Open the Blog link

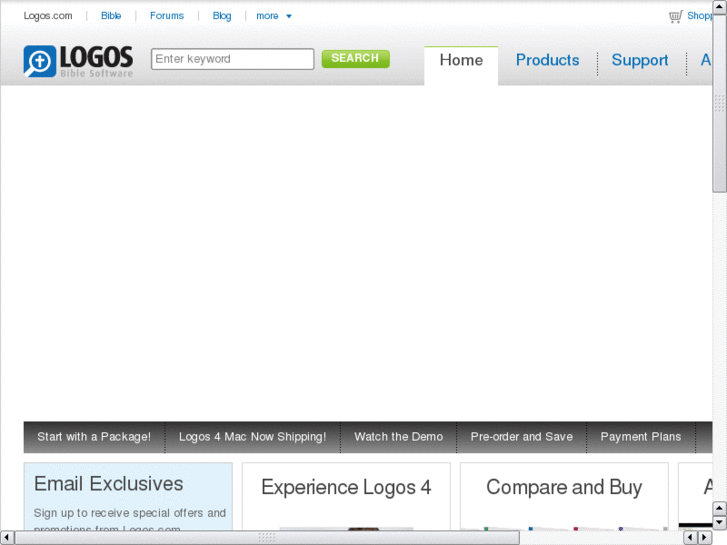pyautogui.click(x=222, y=16)
